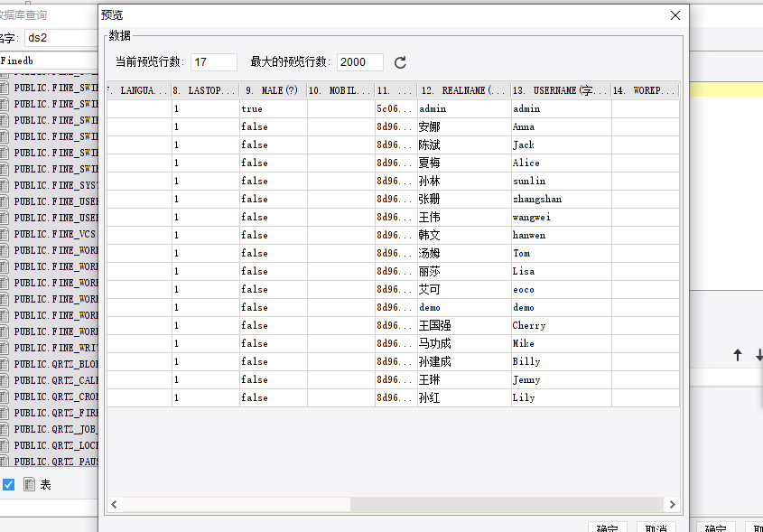Select the MALE column header
763x532 pixels.
pyautogui.click(x=273, y=90)
